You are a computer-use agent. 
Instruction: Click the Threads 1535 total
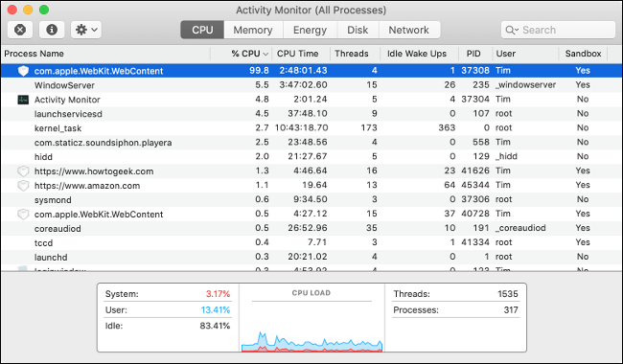pos(455,294)
